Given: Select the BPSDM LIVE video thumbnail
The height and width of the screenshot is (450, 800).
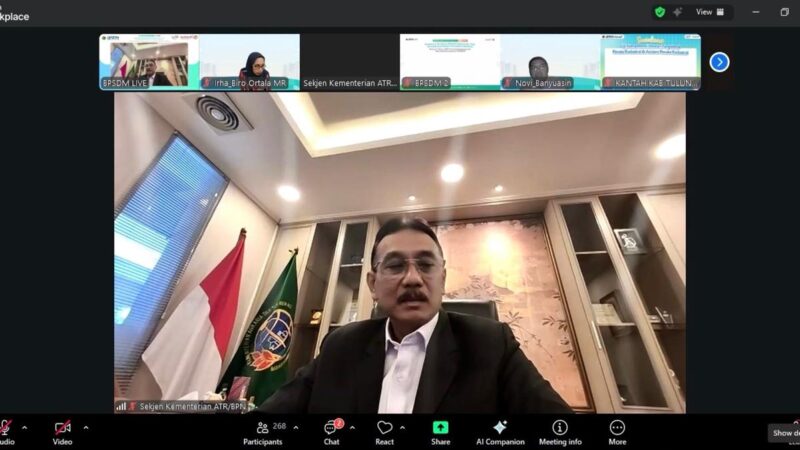Looking at the screenshot, I should pyautogui.click(x=149, y=62).
